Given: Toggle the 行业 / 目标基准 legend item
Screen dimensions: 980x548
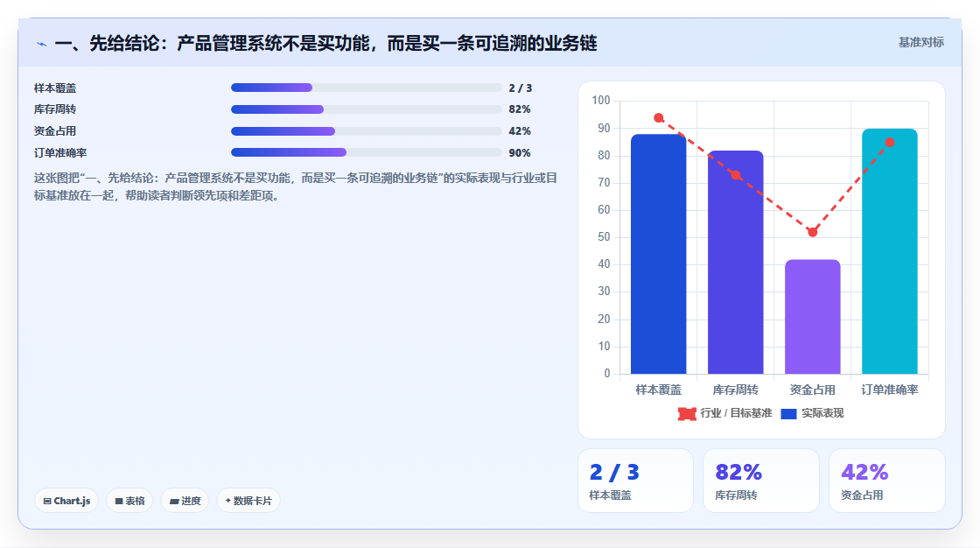Looking at the screenshot, I should pos(725,413).
